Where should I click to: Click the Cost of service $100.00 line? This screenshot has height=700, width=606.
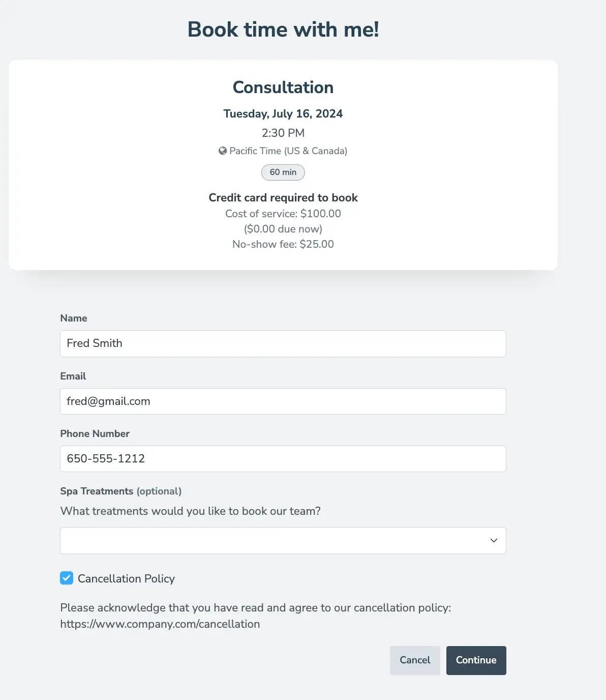pyautogui.click(x=283, y=214)
